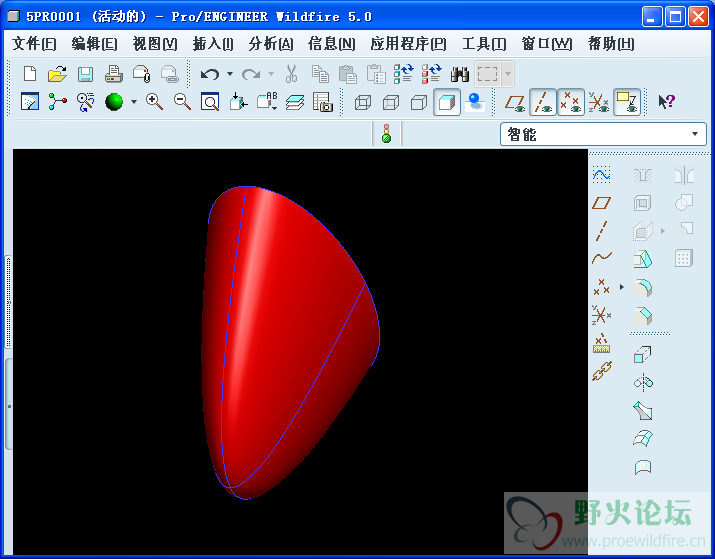Click the Regenerate model icon
The height and width of the screenshot is (559, 715).
point(404,73)
